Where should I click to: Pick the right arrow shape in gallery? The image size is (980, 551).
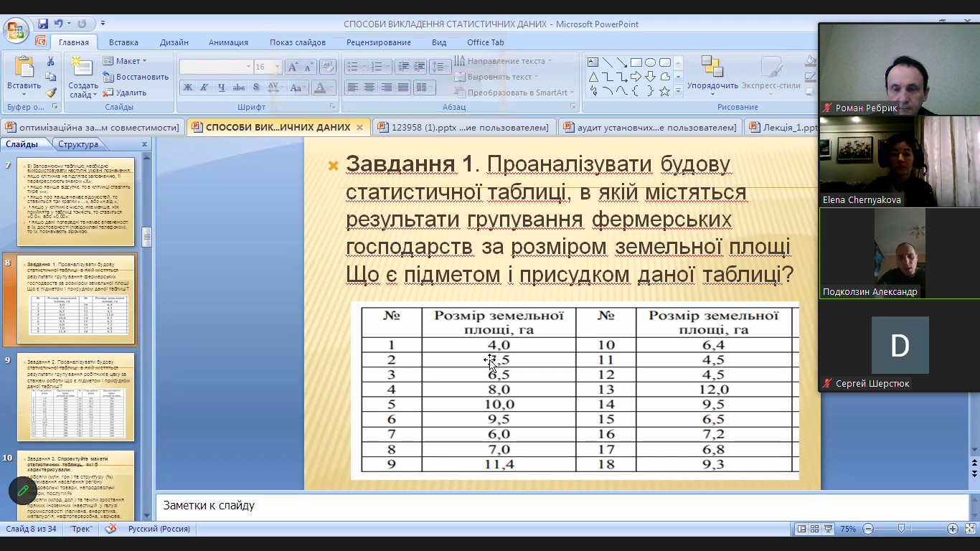pyautogui.click(x=636, y=77)
